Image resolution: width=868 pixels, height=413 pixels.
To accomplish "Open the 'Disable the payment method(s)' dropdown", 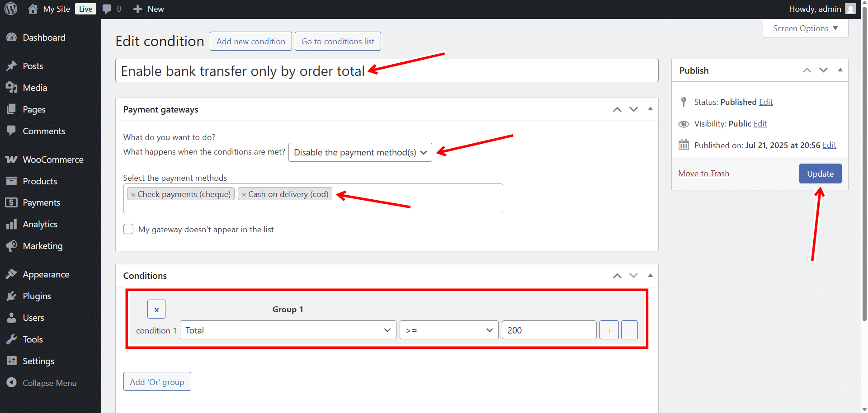I will pos(360,152).
